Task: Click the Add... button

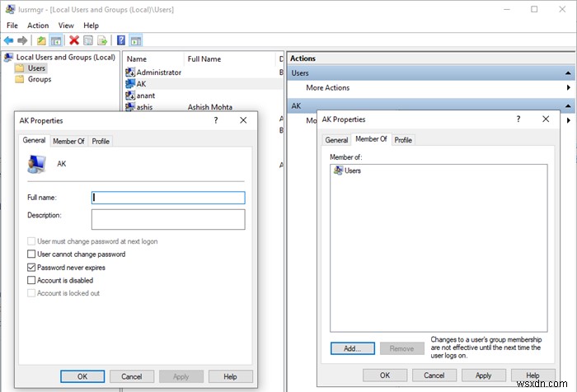Action: 353,348
